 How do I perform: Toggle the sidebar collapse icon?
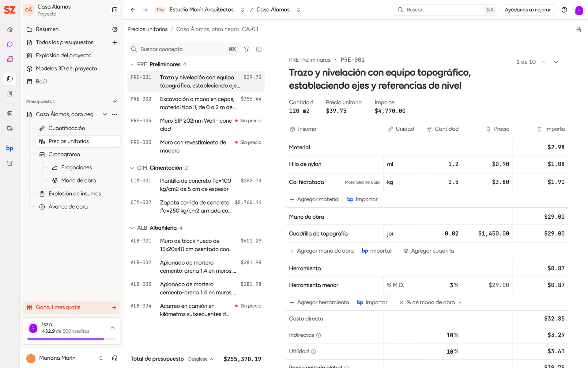point(115,10)
